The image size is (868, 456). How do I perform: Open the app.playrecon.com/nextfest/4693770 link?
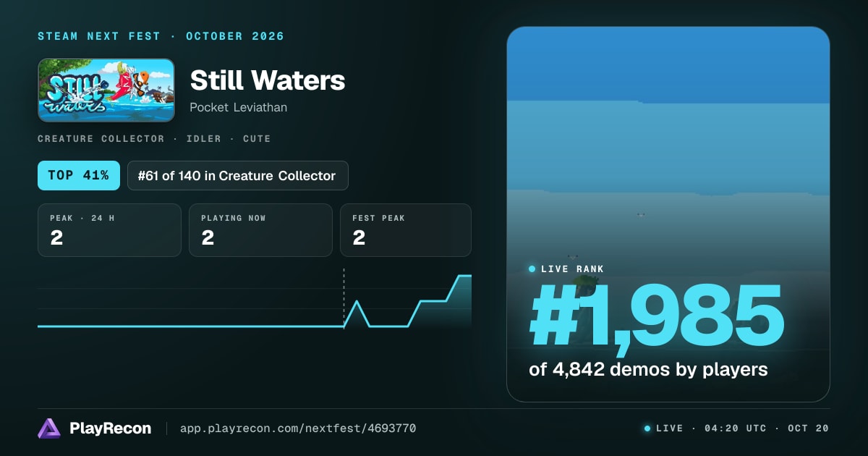pyautogui.click(x=297, y=428)
